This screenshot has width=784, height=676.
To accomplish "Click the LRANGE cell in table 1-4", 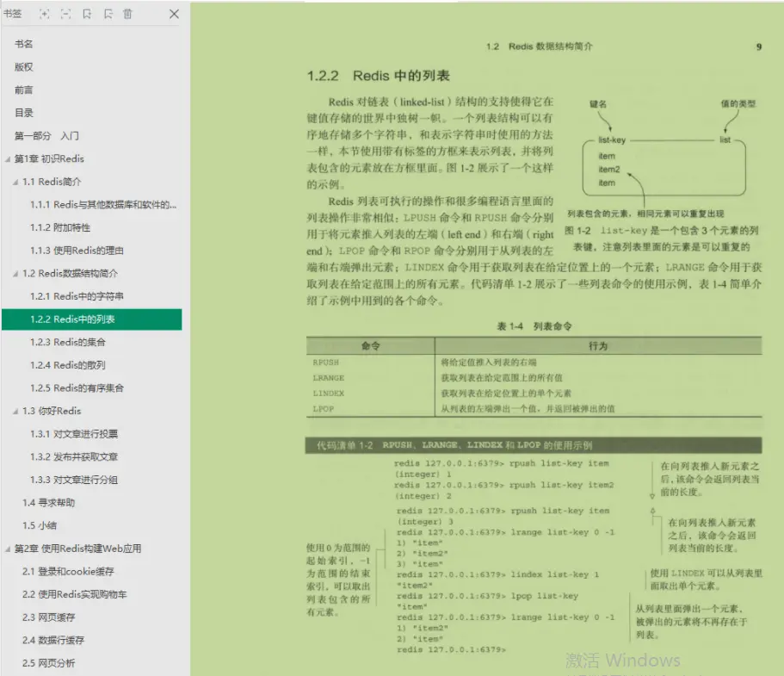I will point(329,378).
